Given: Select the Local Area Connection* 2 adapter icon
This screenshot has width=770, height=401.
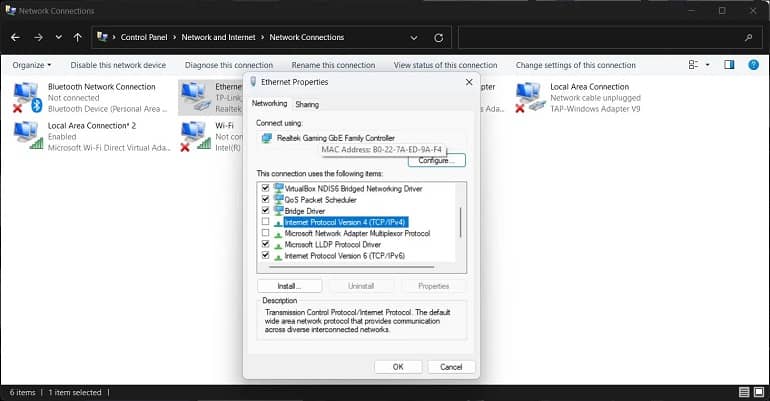Looking at the screenshot, I should pos(28,136).
